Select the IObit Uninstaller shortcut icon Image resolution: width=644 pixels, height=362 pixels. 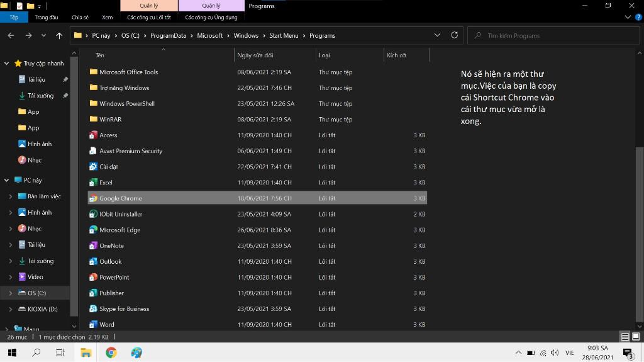pyautogui.click(x=93, y=214)
